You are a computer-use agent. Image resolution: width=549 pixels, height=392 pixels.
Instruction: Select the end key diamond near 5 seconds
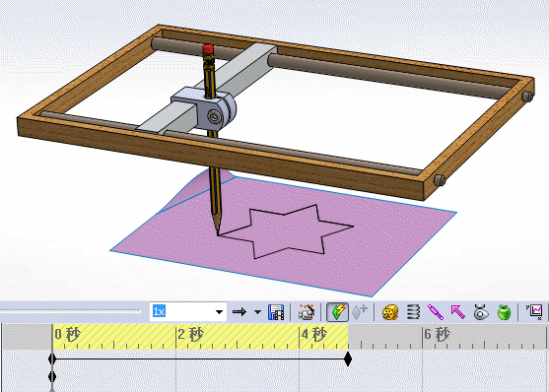pos(348,359)
